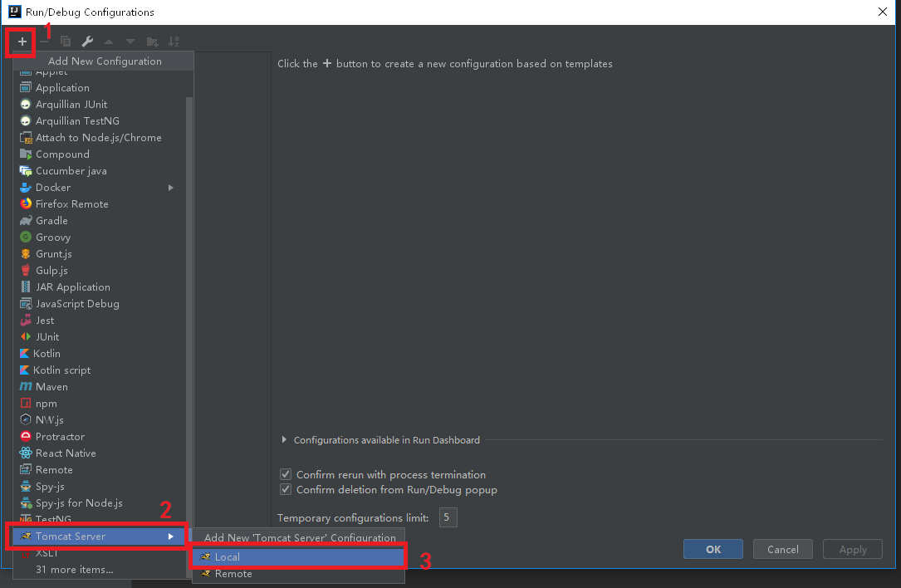Click the OK button
This screenshot has width=901, height=588.
pos(713,549)
